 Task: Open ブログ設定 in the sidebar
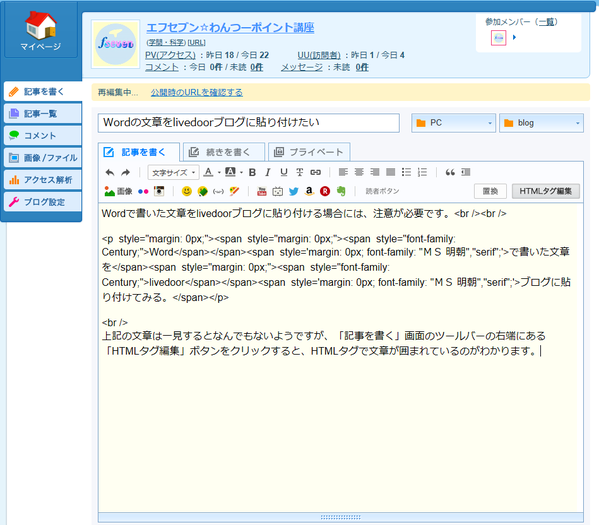43,202
